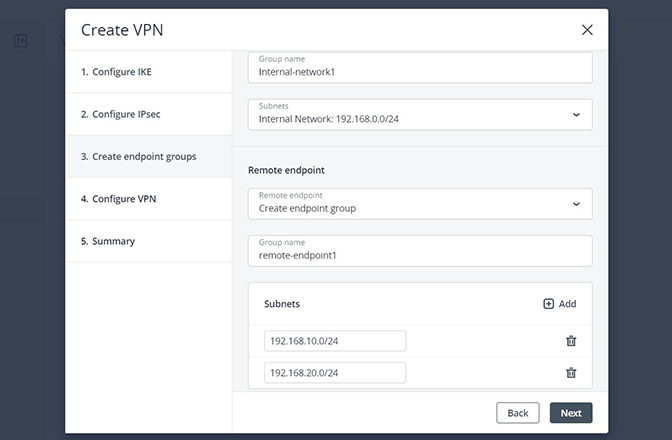Delete the 192.168.10.0/24 subnet row
Viewport: 672px width, 440px height.
571,341
